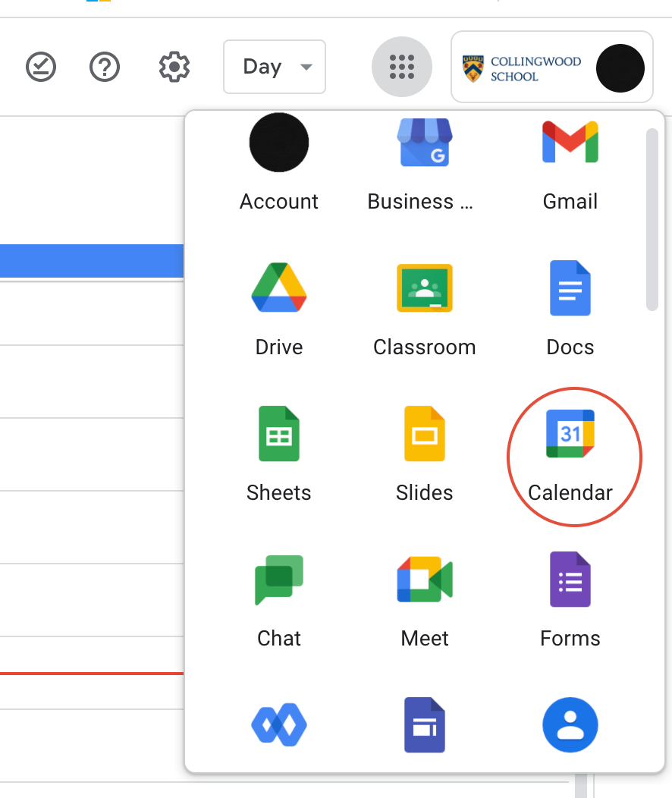Expand the Day view dropdown
Image resolution: width=672 pixels, height=798 pixels.
[x=275, y=67]
